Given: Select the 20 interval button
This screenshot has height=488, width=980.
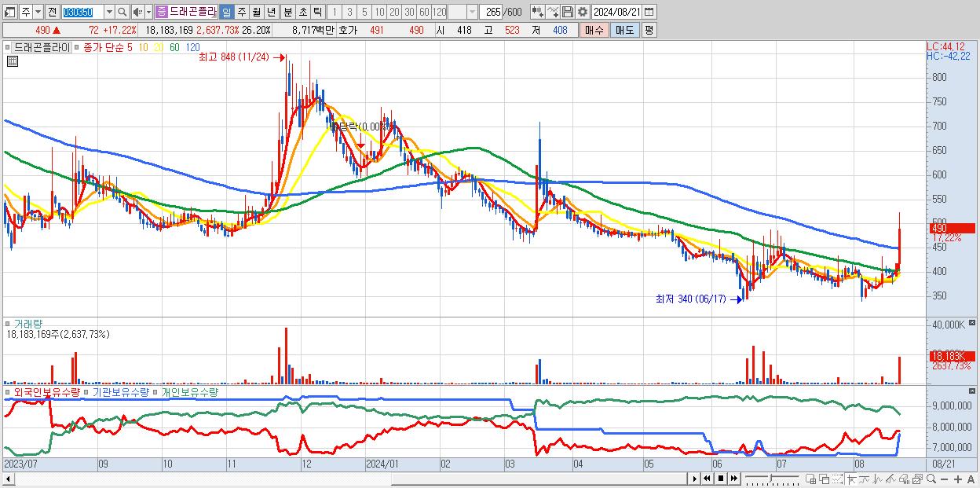Looking at the screenshot, I should tap(394, 12).
